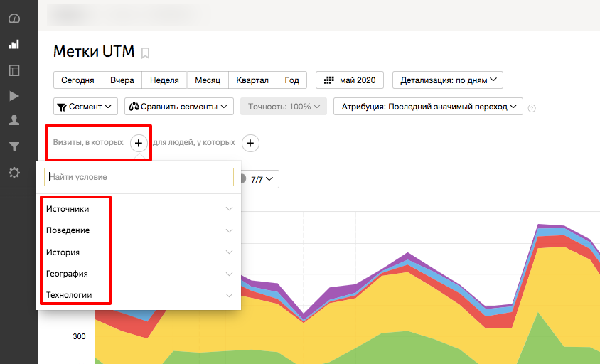Add a condition for people with plus button
The image size is (600, 364).
coord(250,143)
